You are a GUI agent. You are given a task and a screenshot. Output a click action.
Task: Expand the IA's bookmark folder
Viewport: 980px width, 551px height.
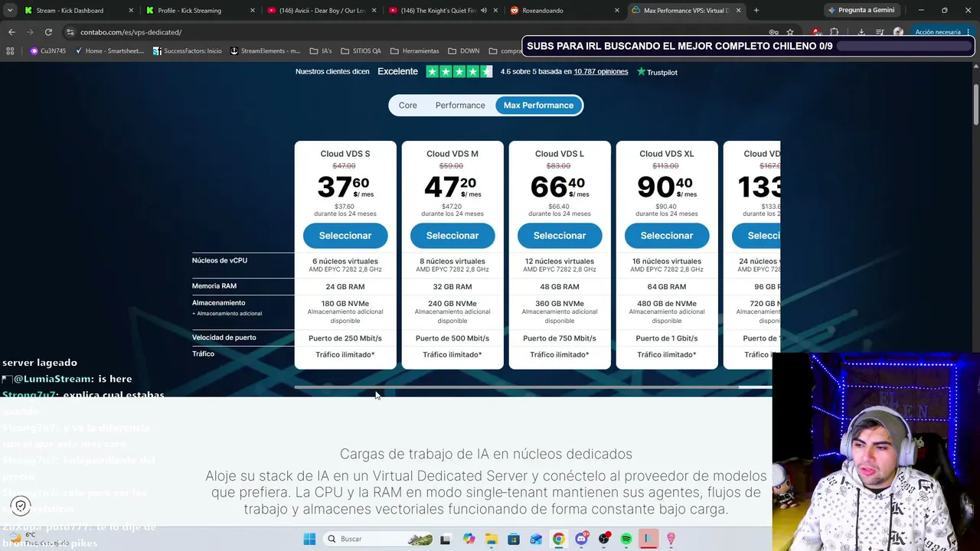pyautogui.click(x=321, y=51)
